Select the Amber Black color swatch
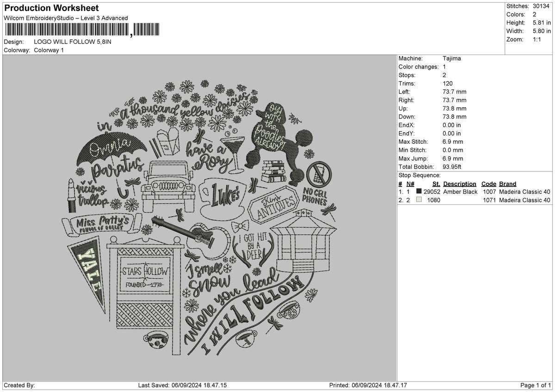 (419, 191)
